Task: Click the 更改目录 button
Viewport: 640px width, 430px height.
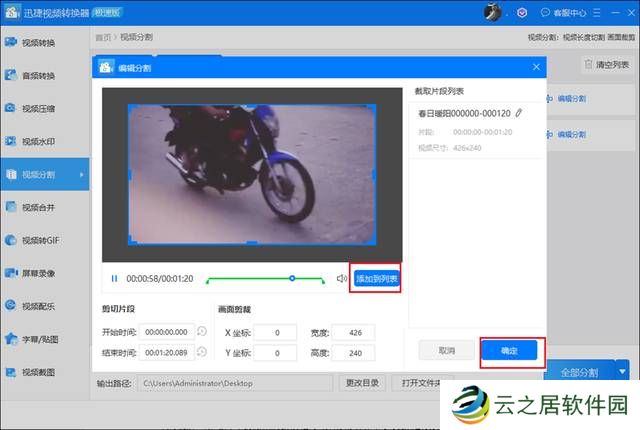Action: [362, 383]
